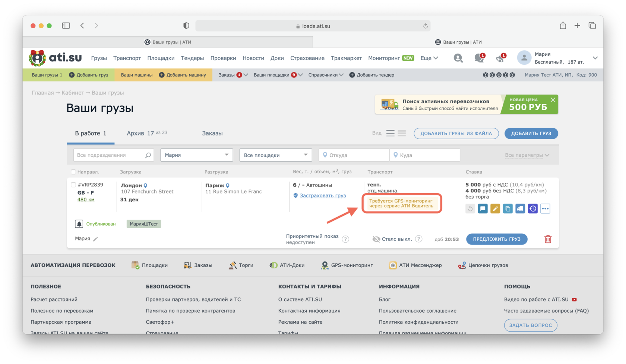626x364 pixels.
Task: Click the 480 км distance link
Action: [86, 199]
